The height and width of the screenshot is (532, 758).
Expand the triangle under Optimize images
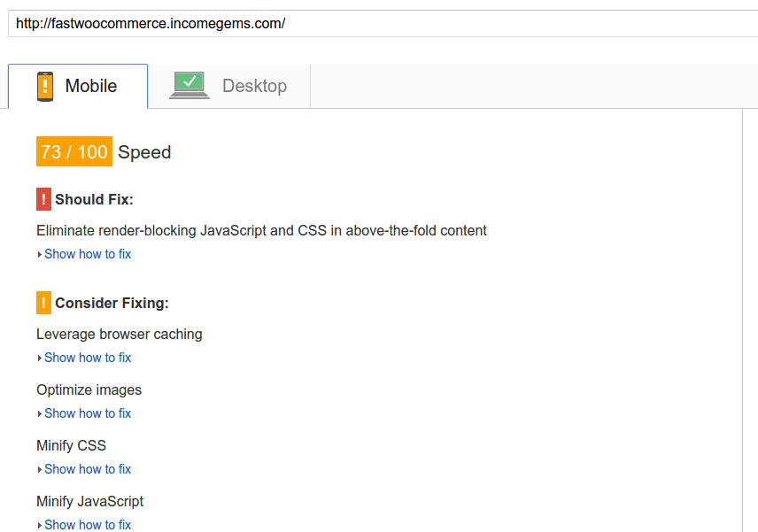[x=40, y=413]
